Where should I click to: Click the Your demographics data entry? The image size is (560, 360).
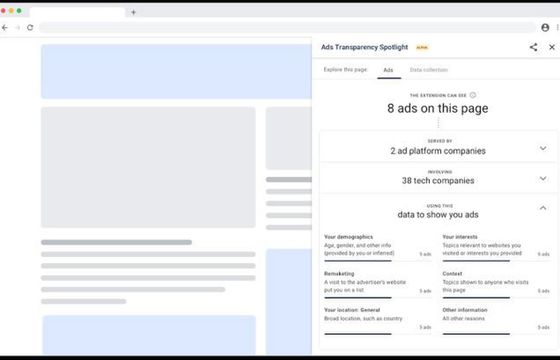pyautogui.click(x=378, y=247)
